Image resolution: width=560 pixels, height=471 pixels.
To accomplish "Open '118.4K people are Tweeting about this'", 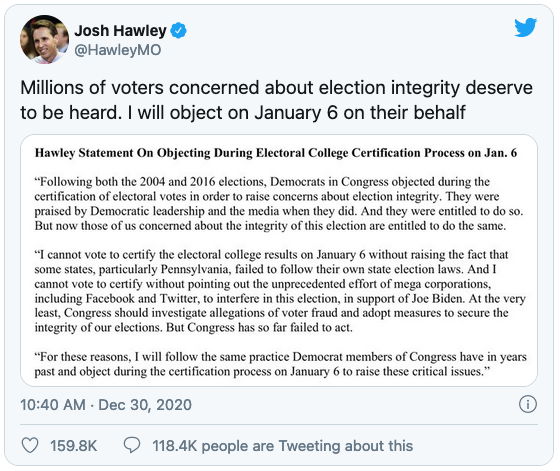I will click(282, 446).
